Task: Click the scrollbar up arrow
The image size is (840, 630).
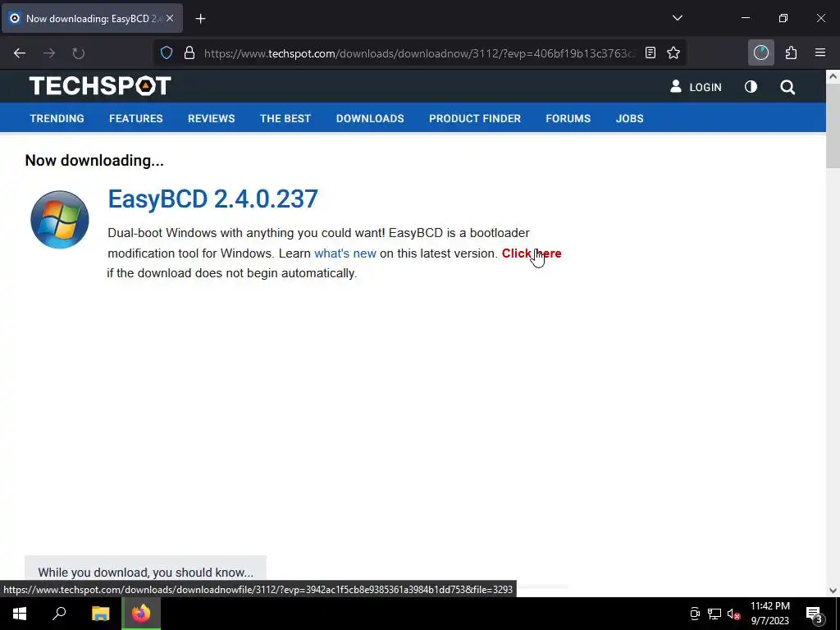Action: 833,76
